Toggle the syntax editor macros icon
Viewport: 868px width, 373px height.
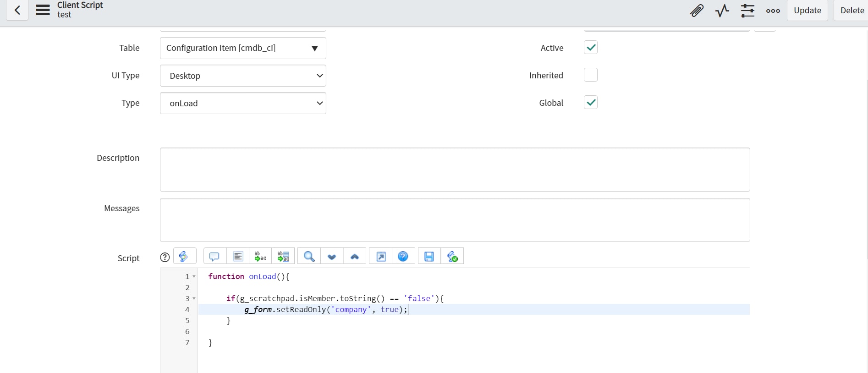click(185, 256)
